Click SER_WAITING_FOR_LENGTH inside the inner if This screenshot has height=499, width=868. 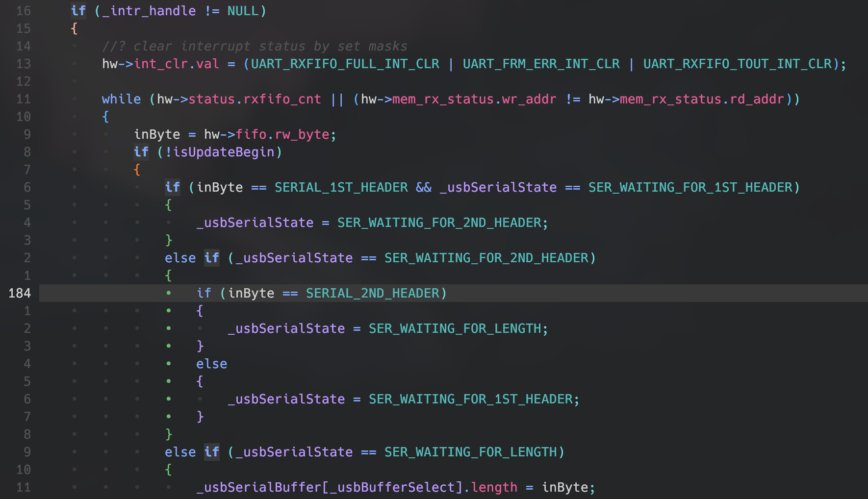[458, 328]
